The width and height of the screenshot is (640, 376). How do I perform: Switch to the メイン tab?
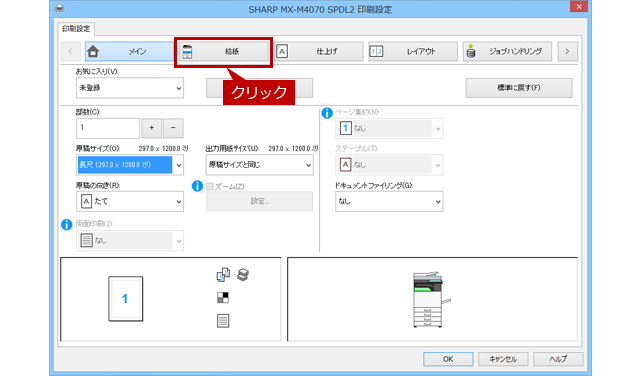pyautogui.click(x=129, y=52)
